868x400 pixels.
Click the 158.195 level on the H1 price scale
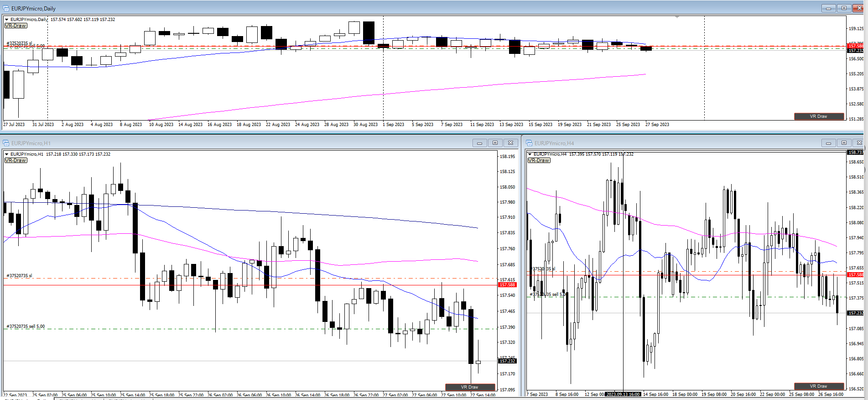(507, 156)
